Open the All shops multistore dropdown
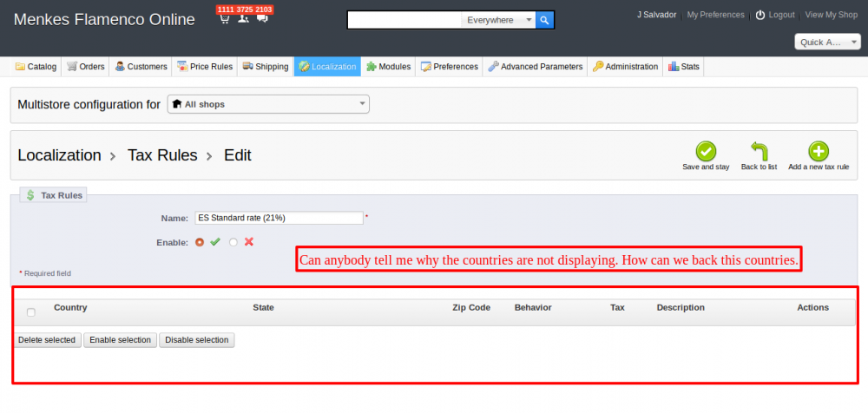The width and height of the screenshot is (868, 413). (268, 104)
